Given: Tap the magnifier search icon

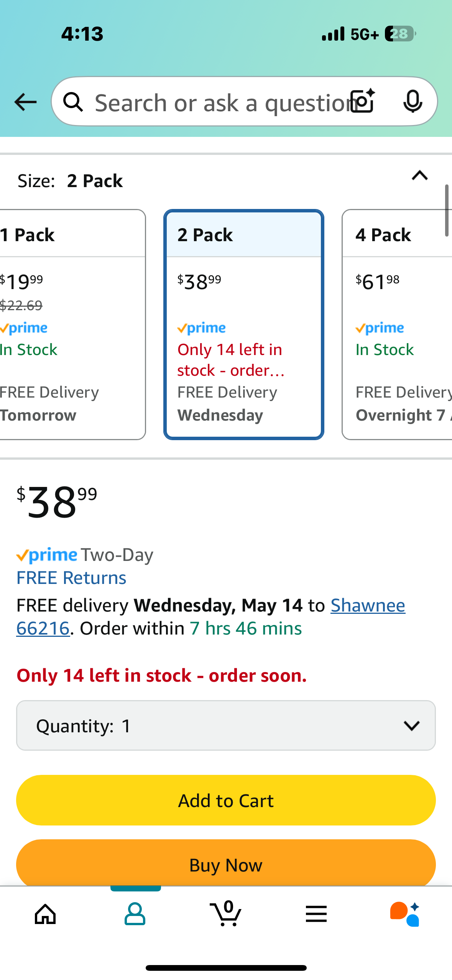Looking at the screenshot, I should coord(73,102).
